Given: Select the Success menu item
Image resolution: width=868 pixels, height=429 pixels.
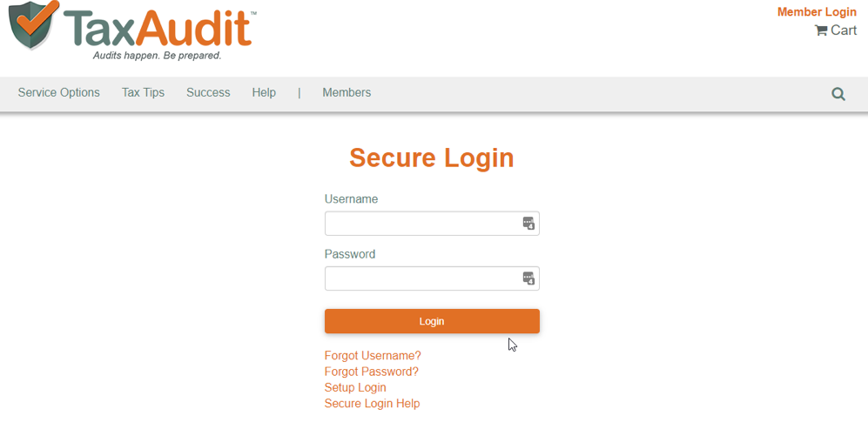Looking at the screenshot, I should [208, 93].
